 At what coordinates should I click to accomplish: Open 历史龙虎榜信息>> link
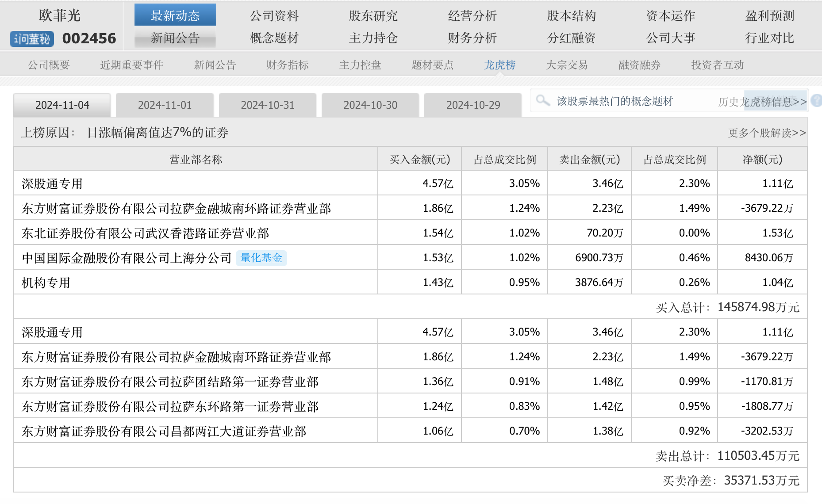tap(763, 102)
